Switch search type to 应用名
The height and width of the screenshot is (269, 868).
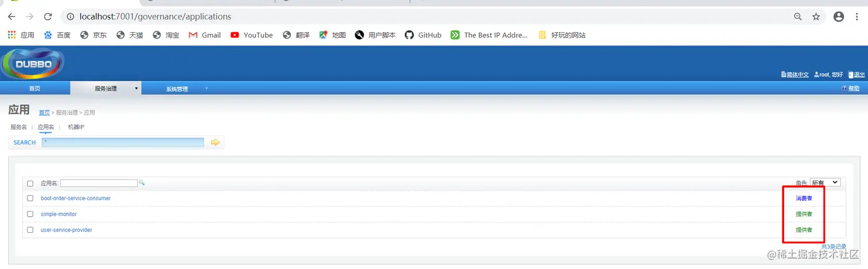point(46,127)
